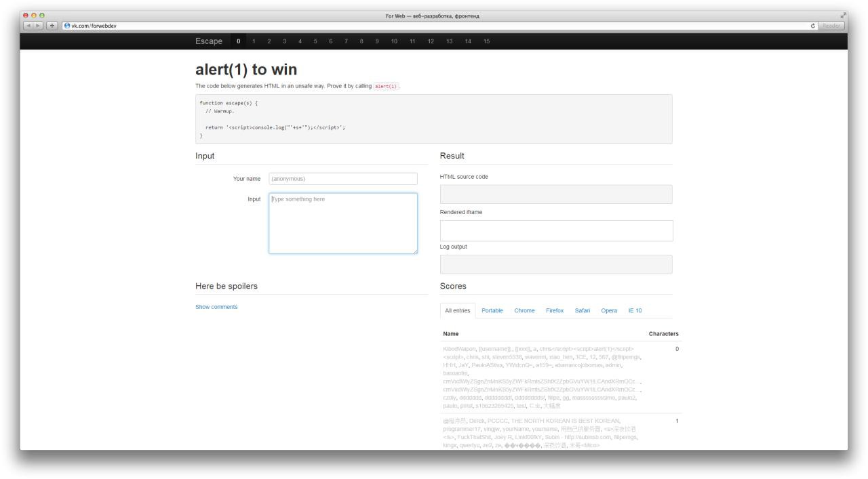
Task: Click the Here be spoilers heading
Action: click(226, 286)
